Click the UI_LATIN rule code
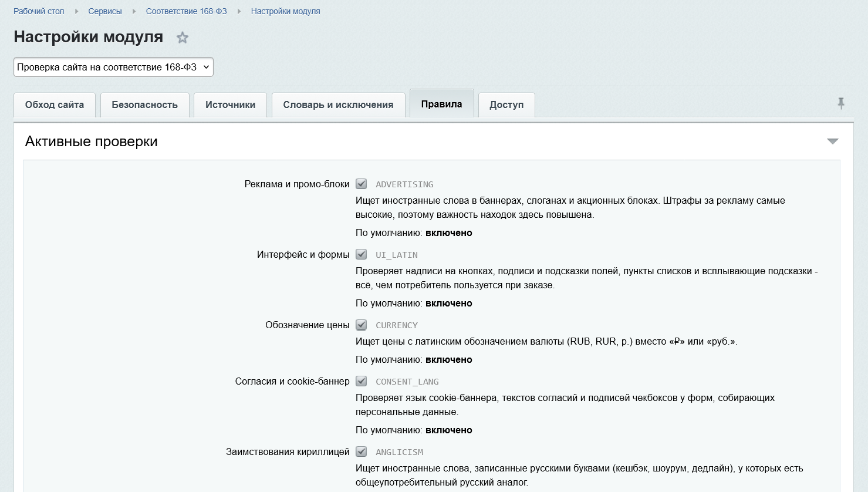 397,255
